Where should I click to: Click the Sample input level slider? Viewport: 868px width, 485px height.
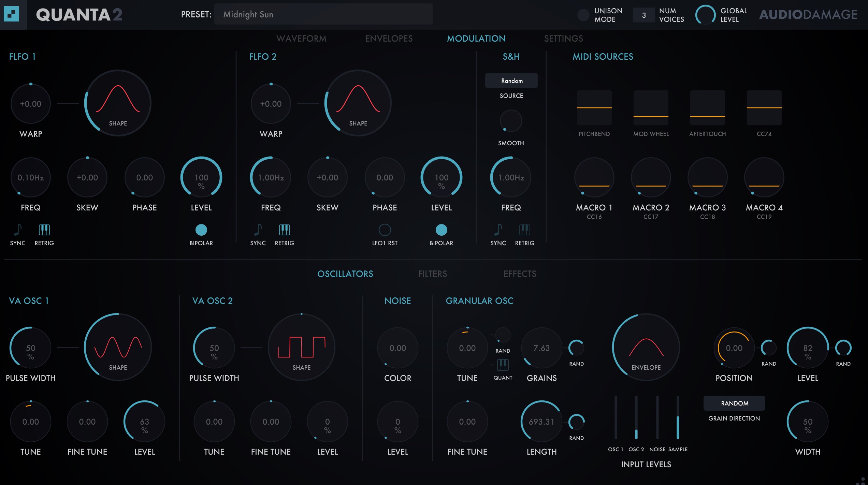678,418
